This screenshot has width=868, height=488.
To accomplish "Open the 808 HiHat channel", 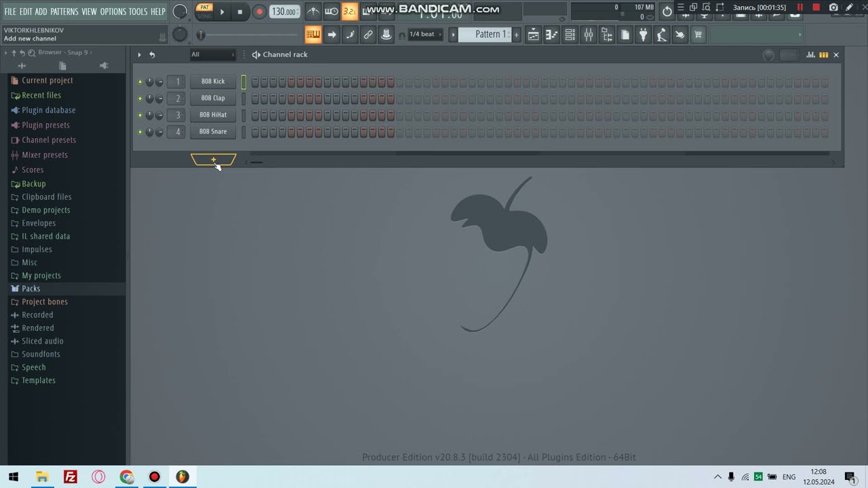I will [213, 115].
